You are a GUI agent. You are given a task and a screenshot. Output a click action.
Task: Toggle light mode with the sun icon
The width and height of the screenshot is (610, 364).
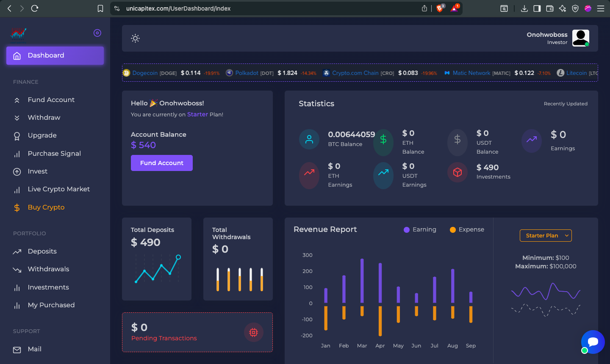pyautogui.click(x=135, y=39)
